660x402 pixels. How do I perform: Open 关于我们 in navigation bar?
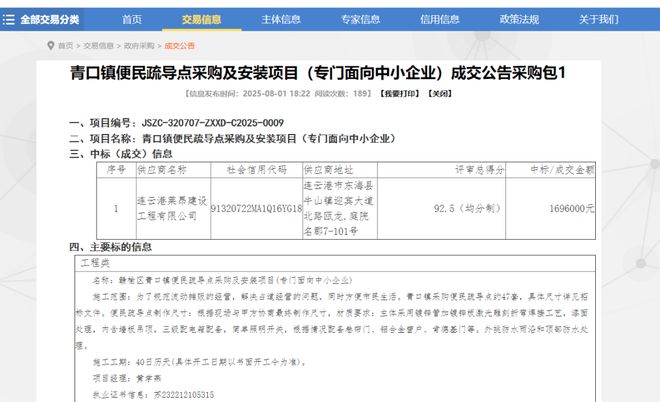(x=599, y=19)
